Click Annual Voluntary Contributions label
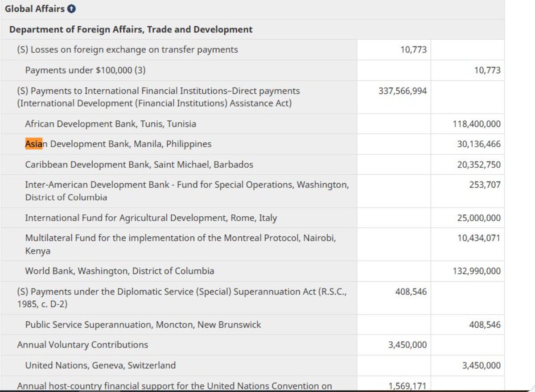This screenshot has width=535, height=392. [82, 345]
